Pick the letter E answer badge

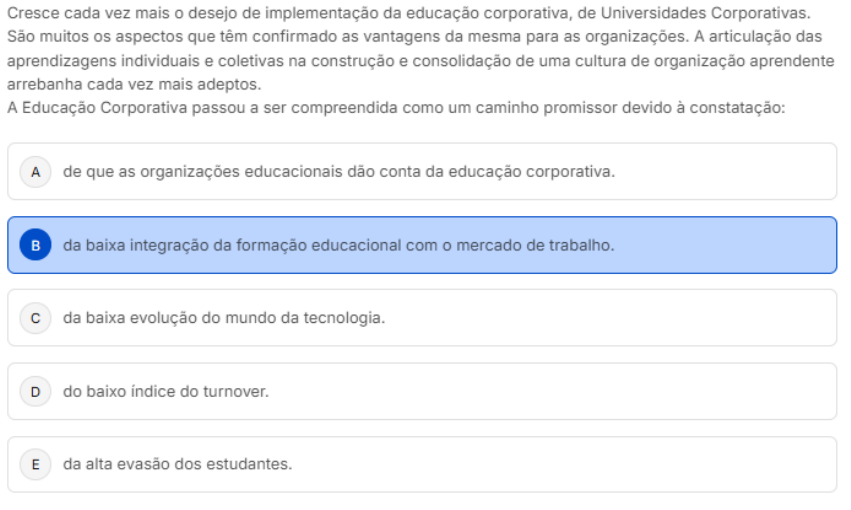[x=35, y=464]
